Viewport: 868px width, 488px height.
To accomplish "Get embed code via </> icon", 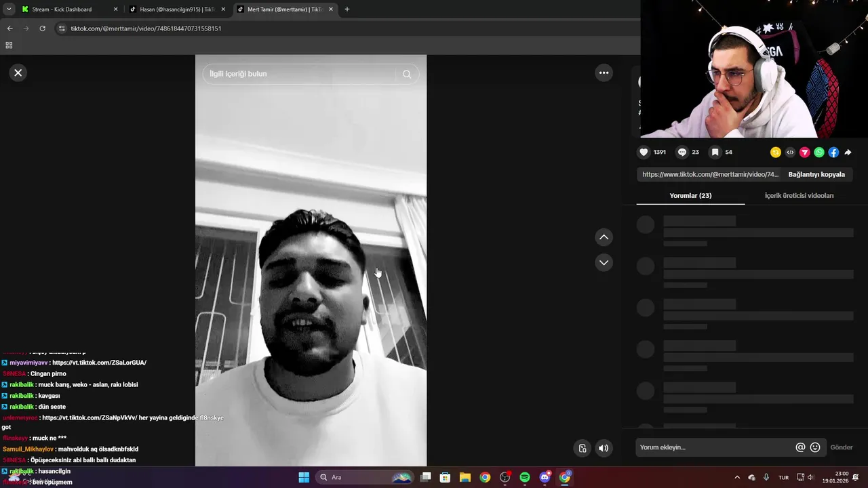I will [x=790, y=152].
